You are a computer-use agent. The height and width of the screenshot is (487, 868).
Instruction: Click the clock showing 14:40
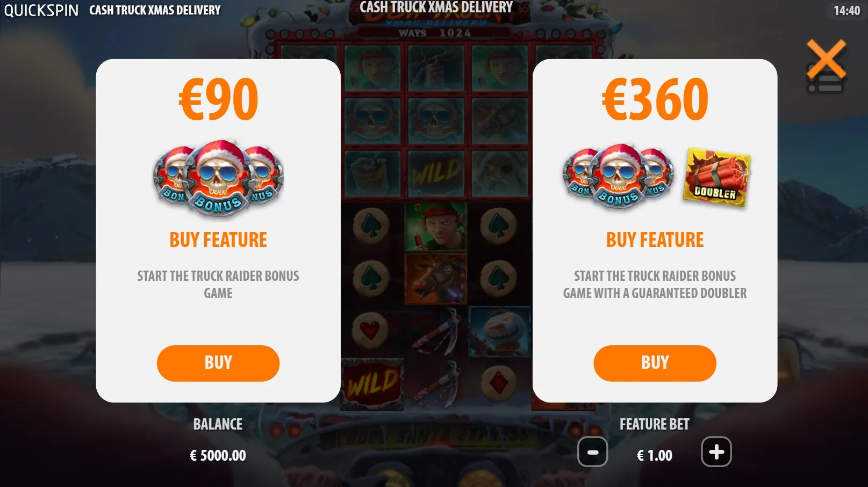(847, 10)
